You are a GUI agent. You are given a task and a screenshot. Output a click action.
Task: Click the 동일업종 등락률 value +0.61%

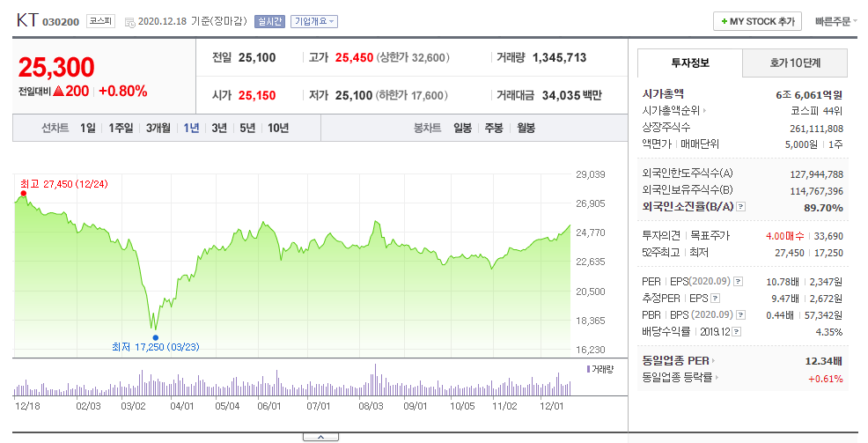(826, 379)
